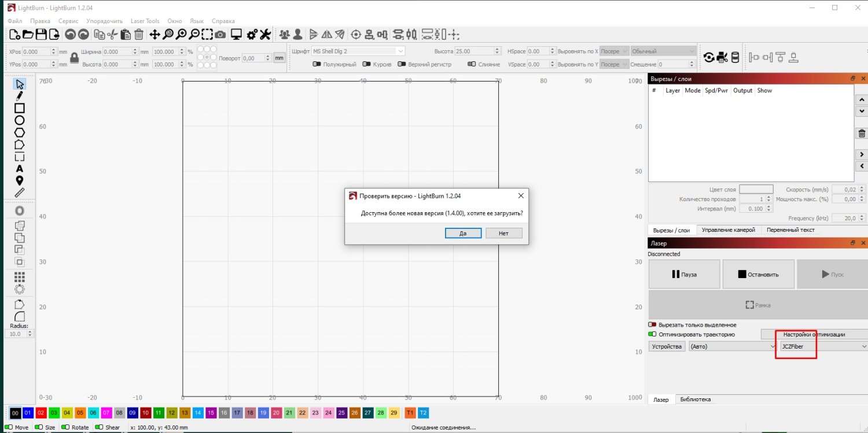This screenshot has height=433, width=868.
Task: Undo the last action
Action: point(70,35)
